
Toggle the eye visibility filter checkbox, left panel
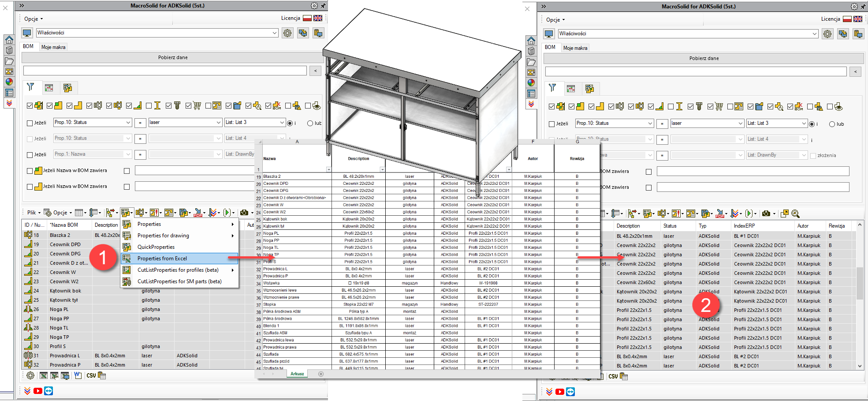[x=308, y=106]
